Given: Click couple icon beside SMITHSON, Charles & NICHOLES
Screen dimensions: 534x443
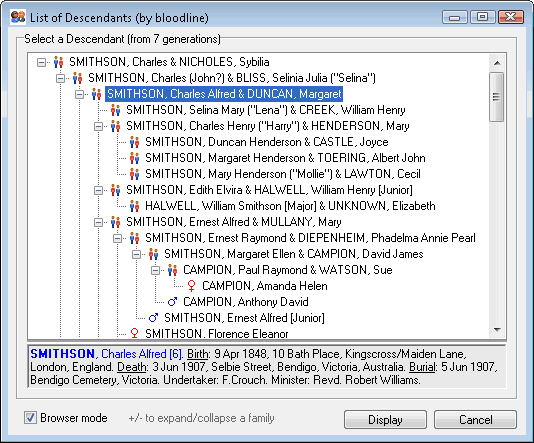Looking at the screenshot, I should pos(59,62).
